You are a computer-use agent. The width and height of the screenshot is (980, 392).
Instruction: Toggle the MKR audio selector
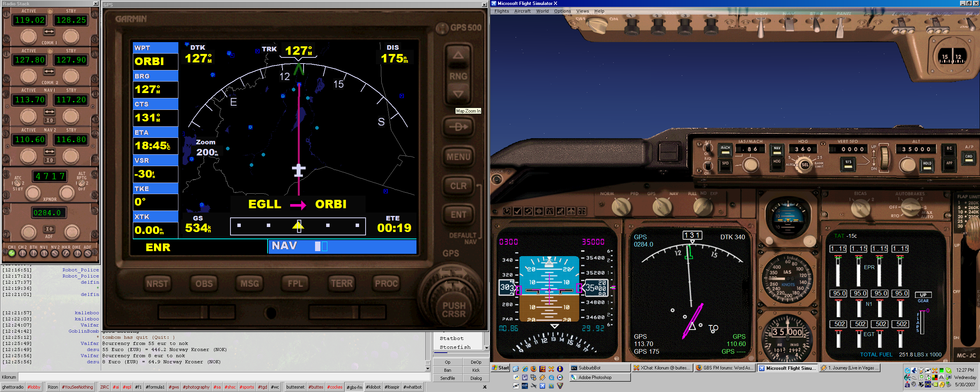(x=66, y=253)
